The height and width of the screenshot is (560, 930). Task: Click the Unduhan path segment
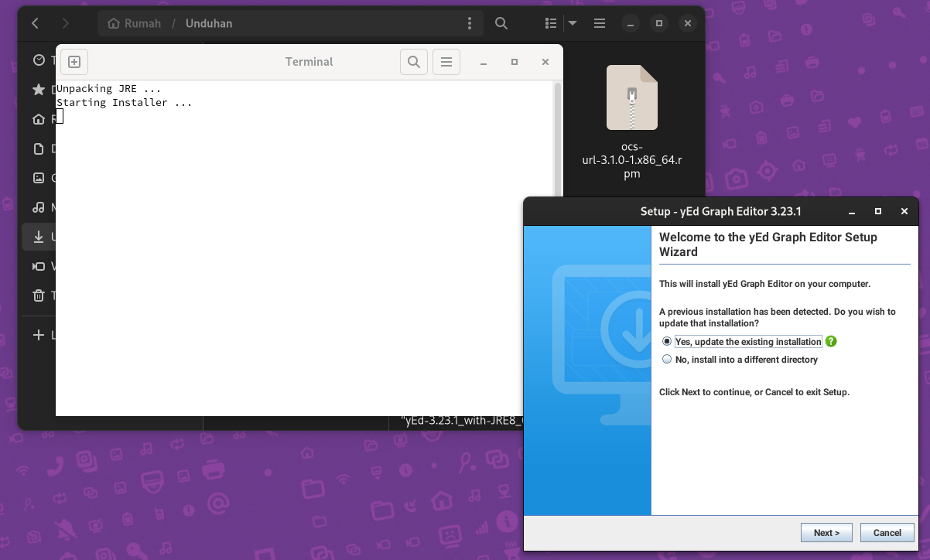(209, 23)
